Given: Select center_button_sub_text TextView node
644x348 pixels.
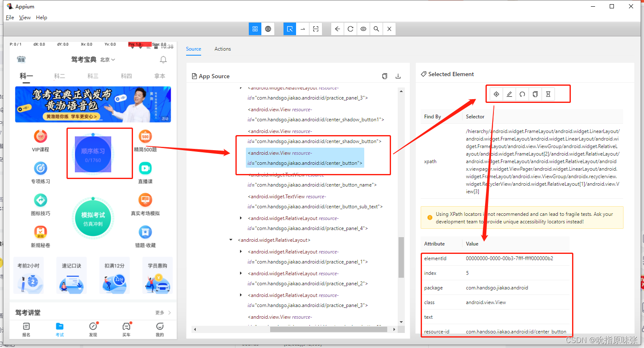Looking at the screenshot, I should [x=315, y=202].
